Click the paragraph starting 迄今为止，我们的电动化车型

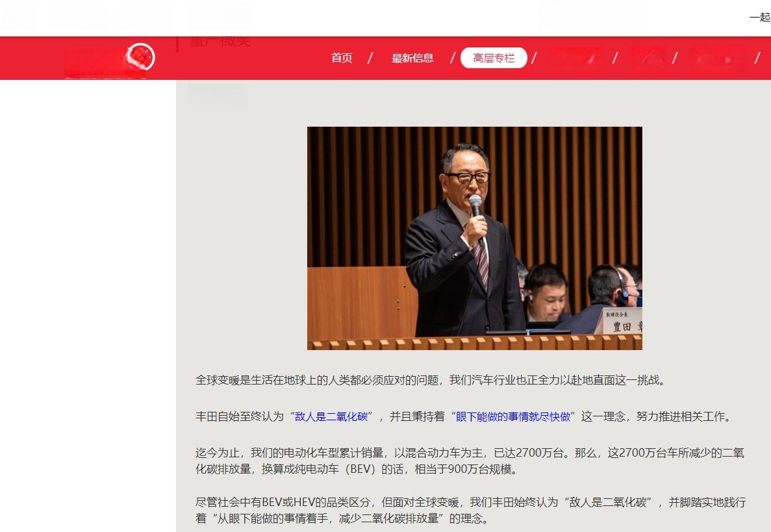point(470,461)
